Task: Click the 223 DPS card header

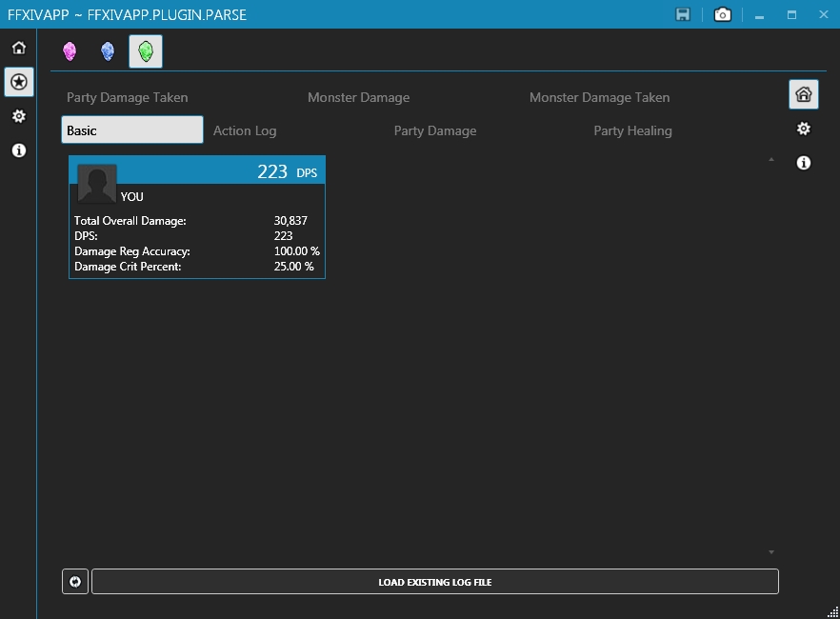Action: tap(197, 170)
